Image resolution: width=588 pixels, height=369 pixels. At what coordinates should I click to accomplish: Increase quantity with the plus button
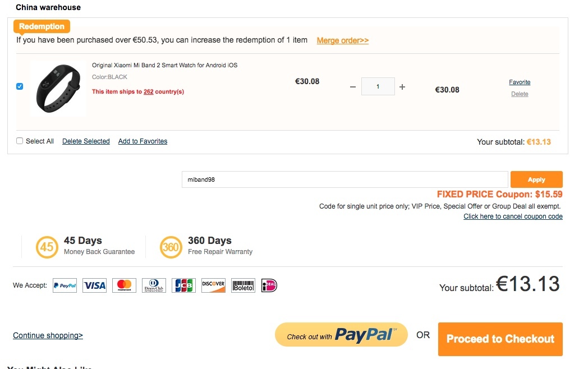coord(402,86)
